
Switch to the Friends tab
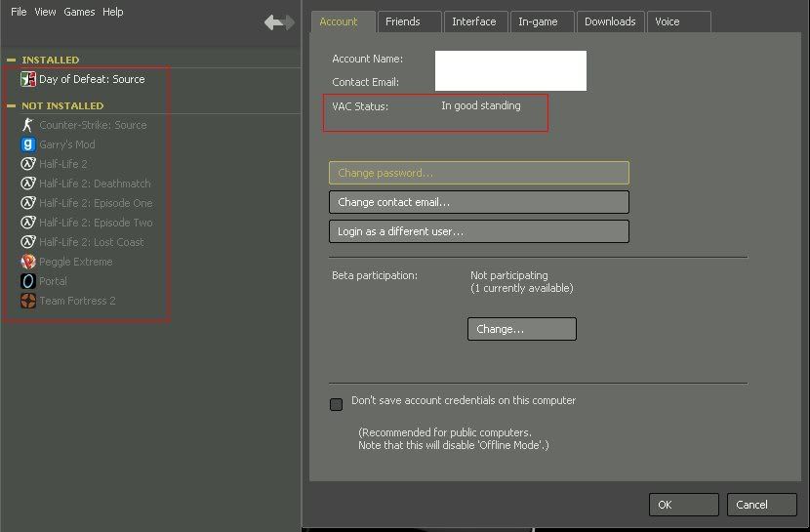point(409,21)
